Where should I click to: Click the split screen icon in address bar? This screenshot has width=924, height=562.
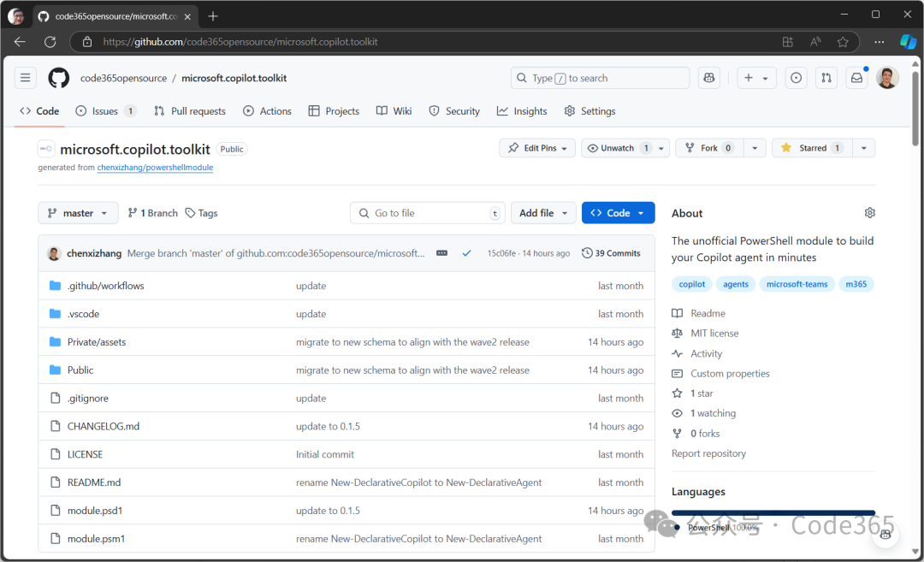click(x=788, y=42)
